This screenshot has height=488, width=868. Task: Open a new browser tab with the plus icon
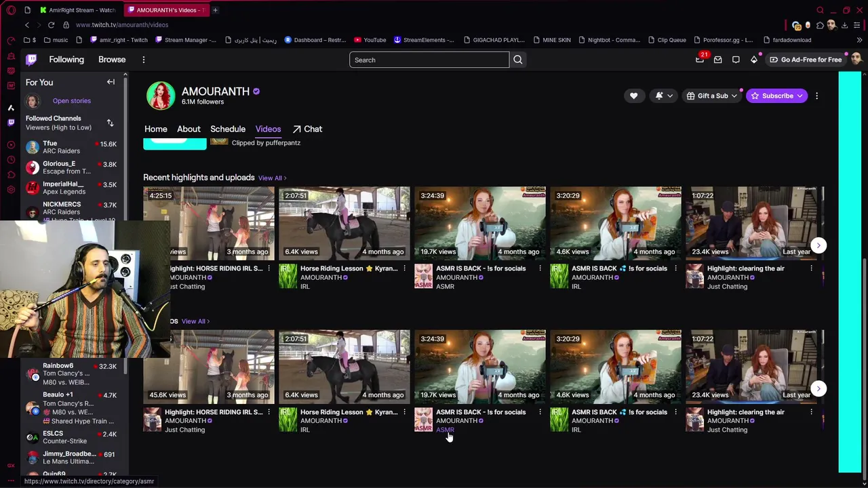click(215, 10)
